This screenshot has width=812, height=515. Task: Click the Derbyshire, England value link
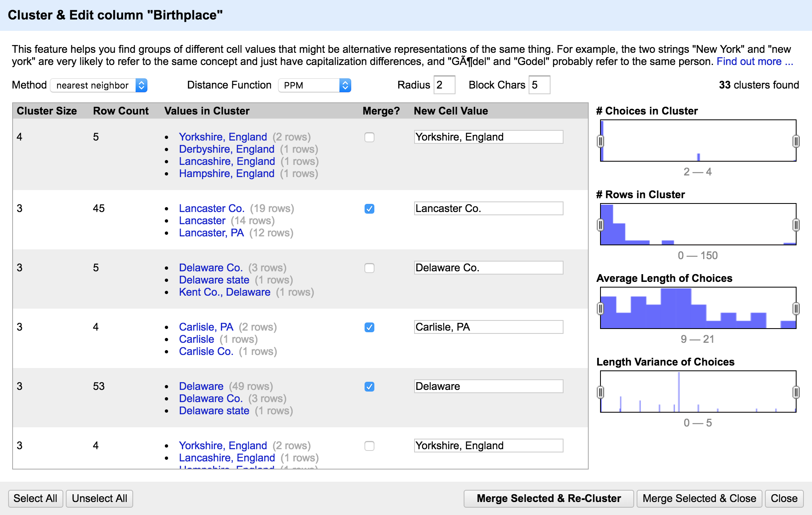coord(227,149)
